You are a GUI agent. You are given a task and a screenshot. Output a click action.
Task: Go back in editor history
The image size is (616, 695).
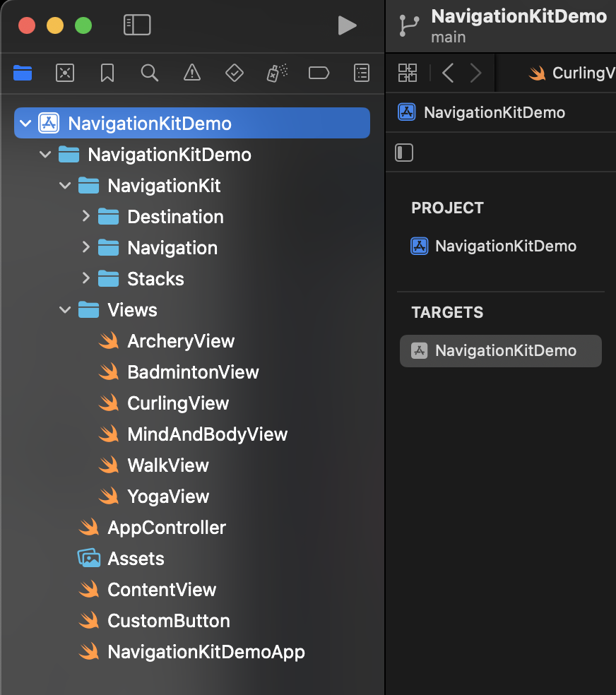point(448,73)
